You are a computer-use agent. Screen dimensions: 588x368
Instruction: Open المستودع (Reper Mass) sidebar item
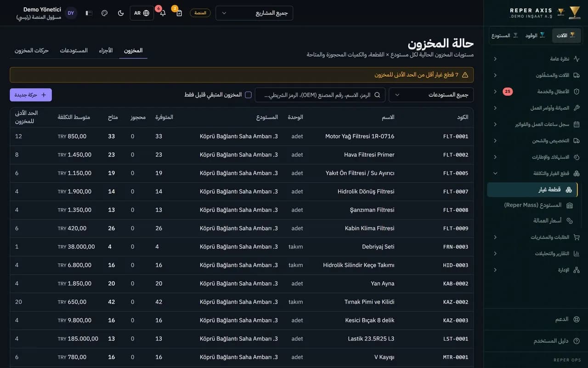[x=532, y=205]
